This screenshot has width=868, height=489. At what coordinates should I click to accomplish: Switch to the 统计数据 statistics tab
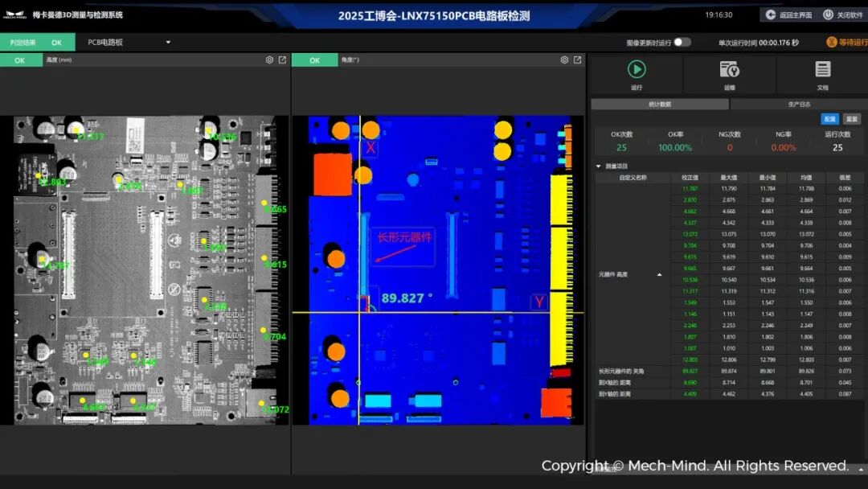click(659, 105)
